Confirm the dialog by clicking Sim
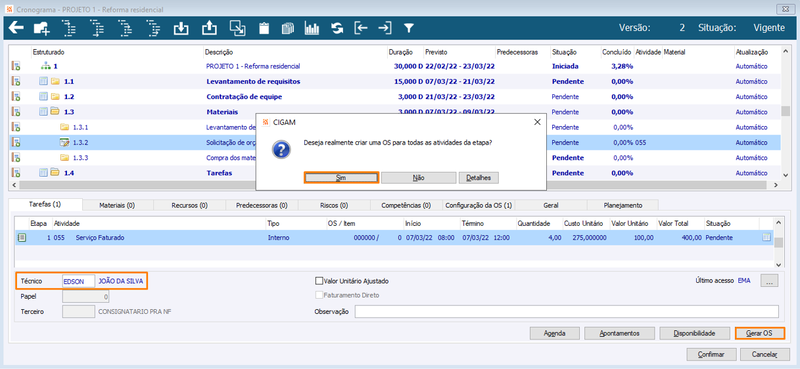 341,178
